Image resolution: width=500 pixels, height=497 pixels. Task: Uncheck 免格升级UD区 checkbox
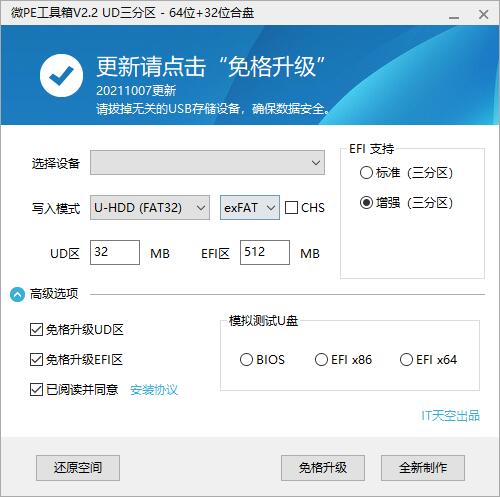(x=36, y=330)
